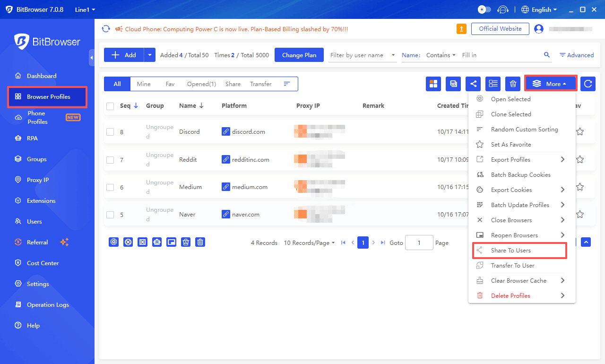Open the support chat icon in title bar
The image size is (605, 364).
point(503,9)
